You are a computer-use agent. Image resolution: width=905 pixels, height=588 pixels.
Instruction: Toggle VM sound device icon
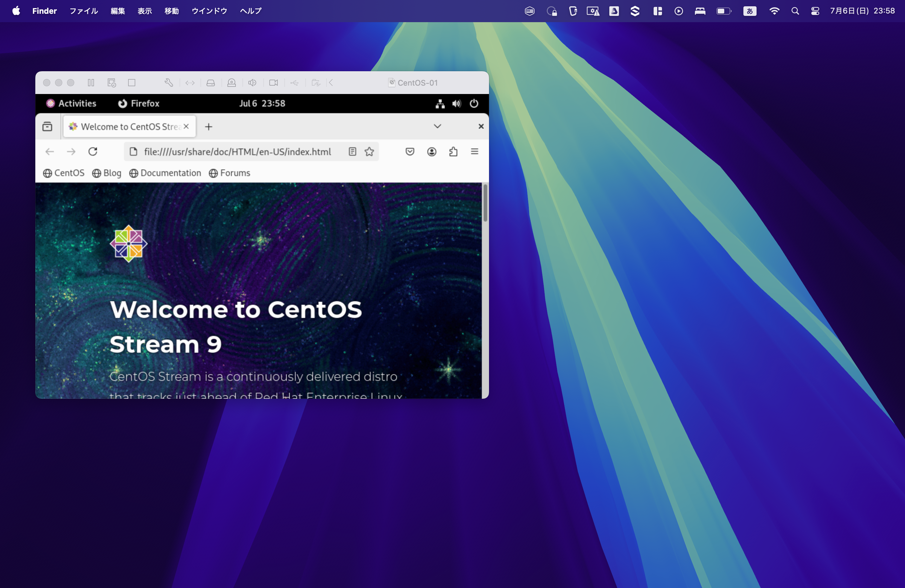252,83
